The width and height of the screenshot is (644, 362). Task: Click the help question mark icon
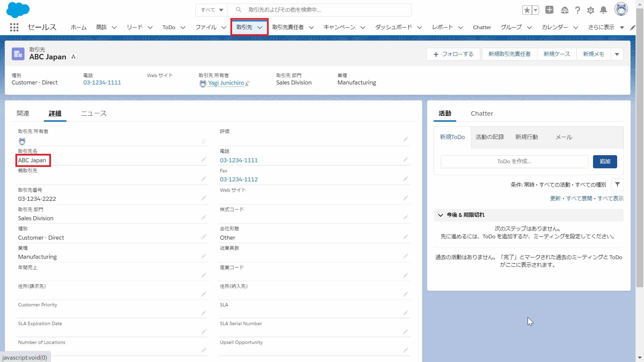578,10
